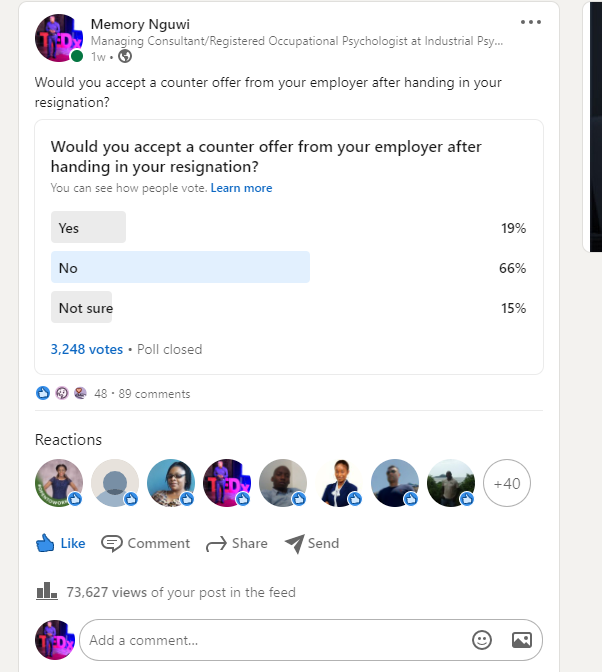Open Memory Nguwi's profile name
This screenshot has width=602, height=672.
click(x=140, y=24)
